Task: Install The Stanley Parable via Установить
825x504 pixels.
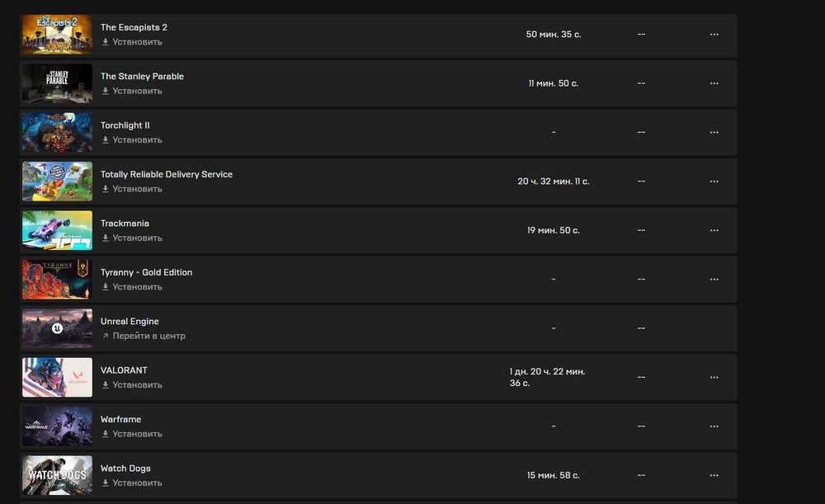Action: pyautogui.click(x=137, y=91)
